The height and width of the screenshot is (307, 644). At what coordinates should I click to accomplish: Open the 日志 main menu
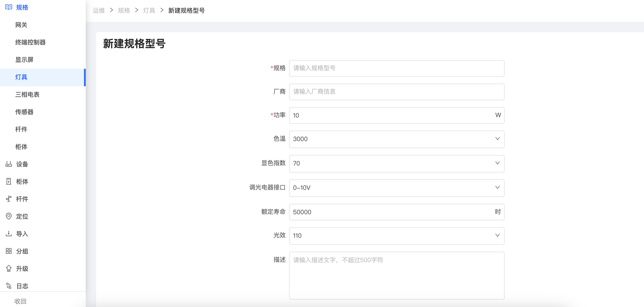22,286
